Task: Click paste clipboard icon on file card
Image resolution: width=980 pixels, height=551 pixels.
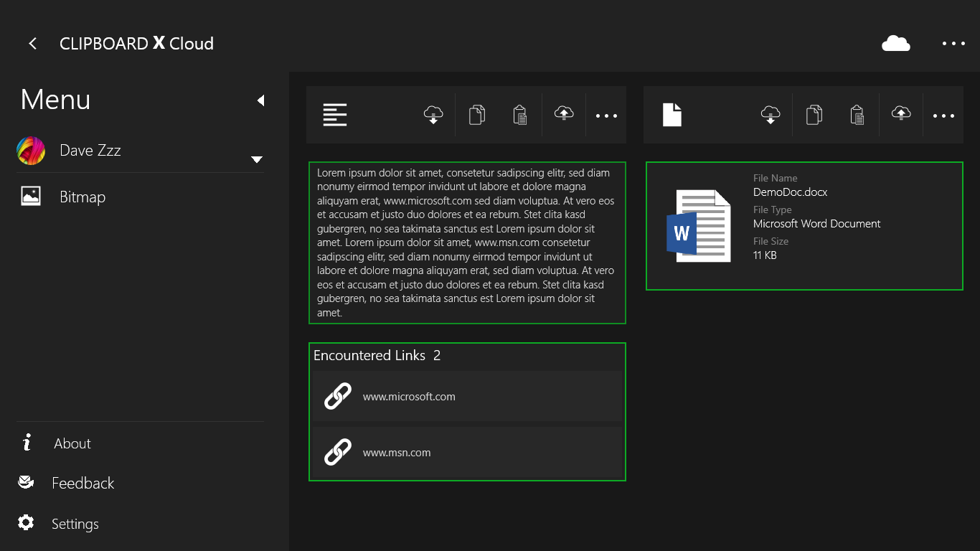Action: click(857, 115)
